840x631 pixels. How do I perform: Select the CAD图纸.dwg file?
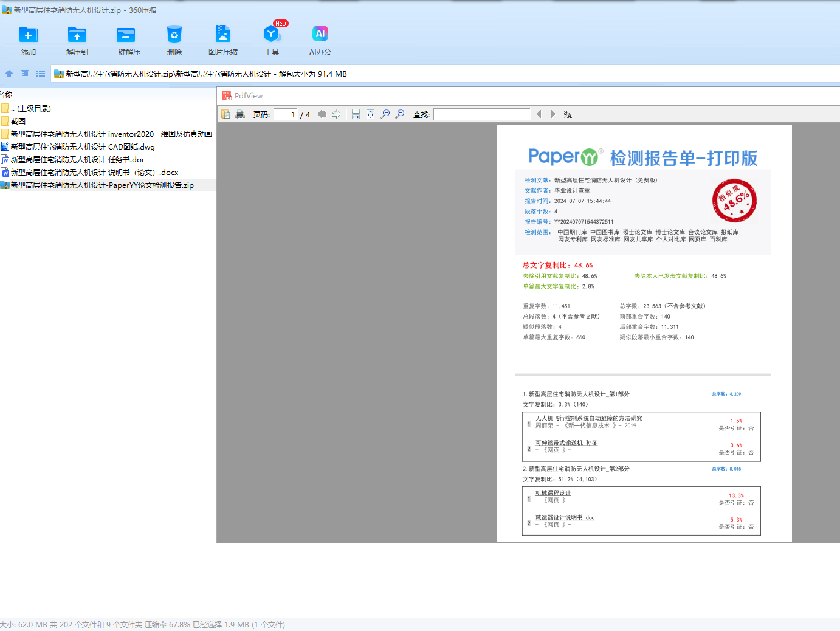point(78,147)
